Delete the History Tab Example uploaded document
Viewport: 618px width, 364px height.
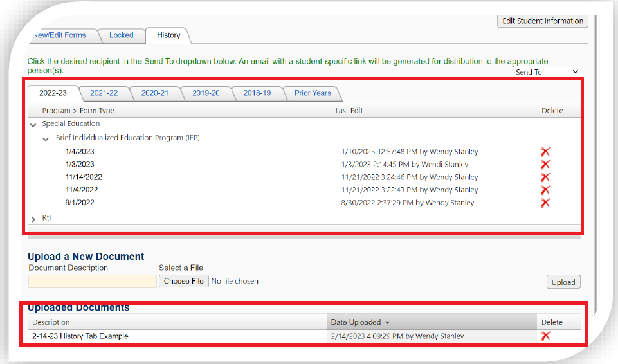click(545, 336)
